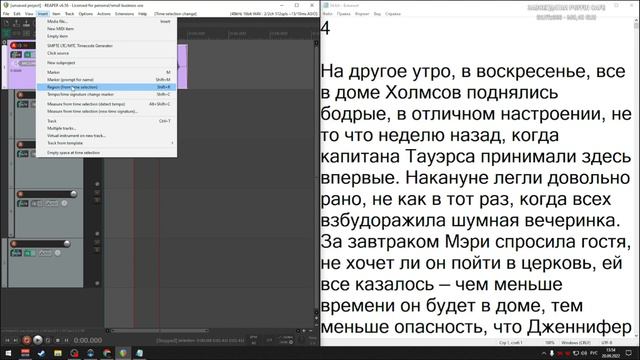Open the Edit menu in REAPER
This screenshot has width=640, height=360.
(x=17, y=14)
